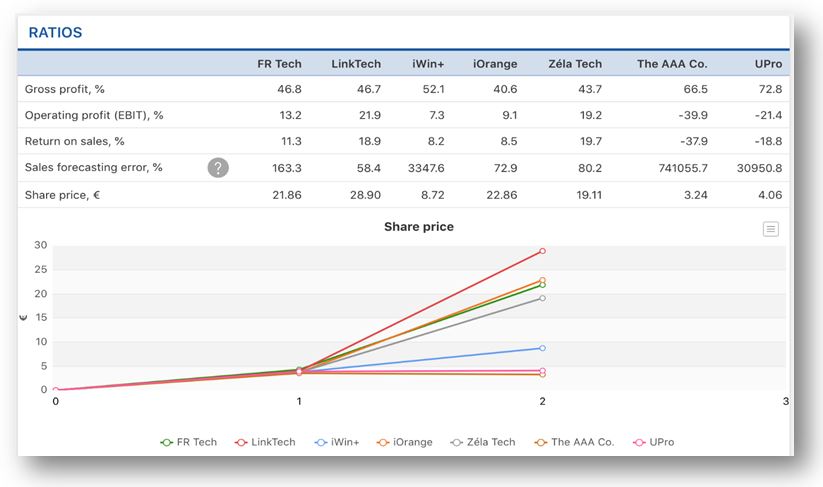Viewport: 823px width, 487px height.
Task: Click the UPro column header
Action: pos(768,64)
